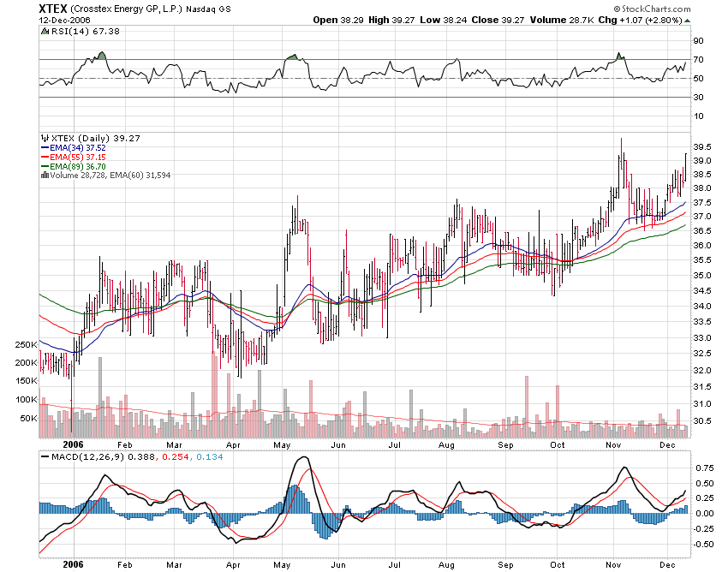The image size is (728, 572).
Task: Click the red EMA(55) legend line
Action: click(45, 157)
